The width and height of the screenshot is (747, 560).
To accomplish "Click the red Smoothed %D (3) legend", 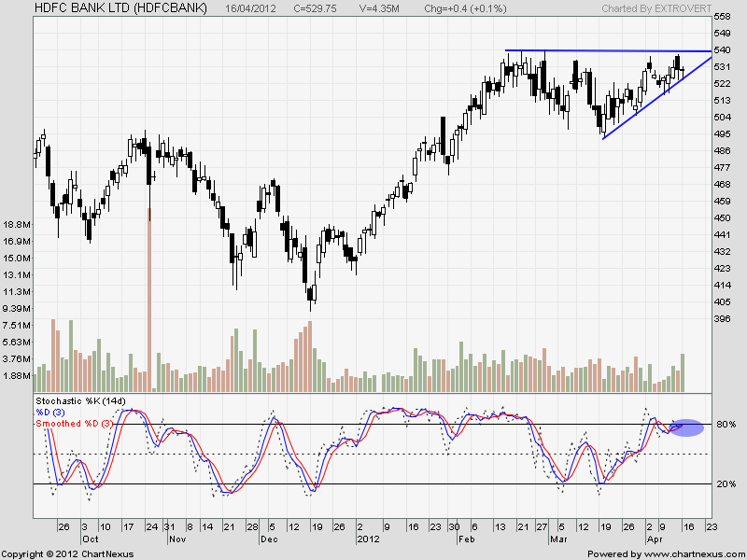I will pos(74,424).
